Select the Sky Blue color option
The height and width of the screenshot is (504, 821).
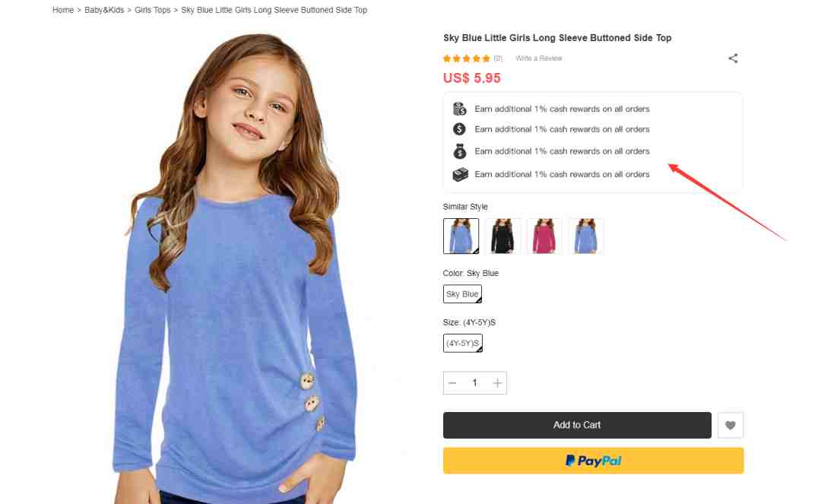(462, 294)
